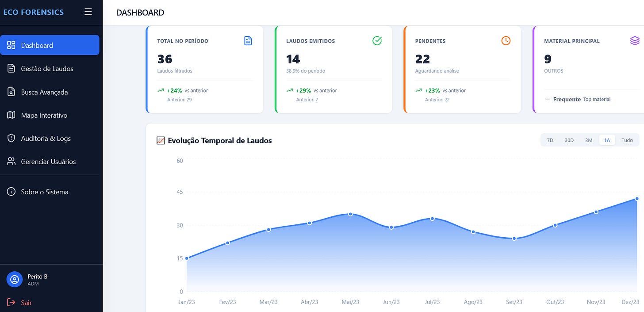Image resolution: width=644 pixels, height=312 pixels.
Task: Select the Dashboard sidebar item
Action: click(50, 45)
